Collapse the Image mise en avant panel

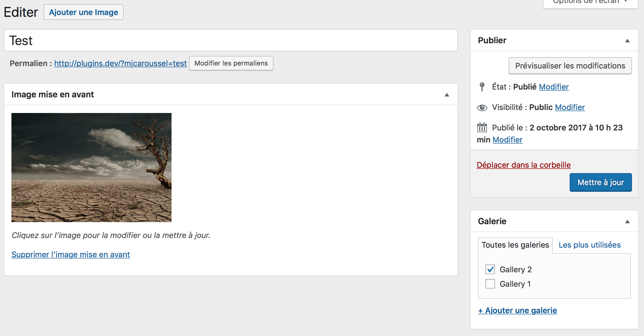(447, 95)
